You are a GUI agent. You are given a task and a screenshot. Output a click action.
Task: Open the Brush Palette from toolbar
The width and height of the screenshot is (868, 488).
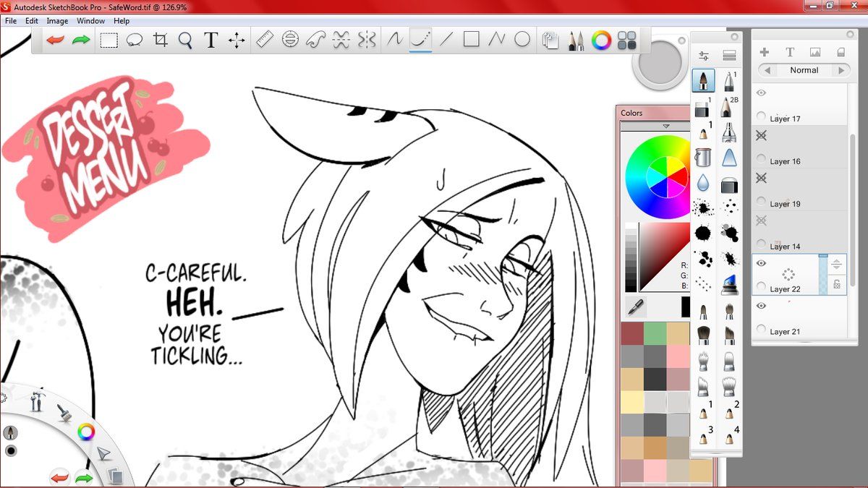[576, 40]
